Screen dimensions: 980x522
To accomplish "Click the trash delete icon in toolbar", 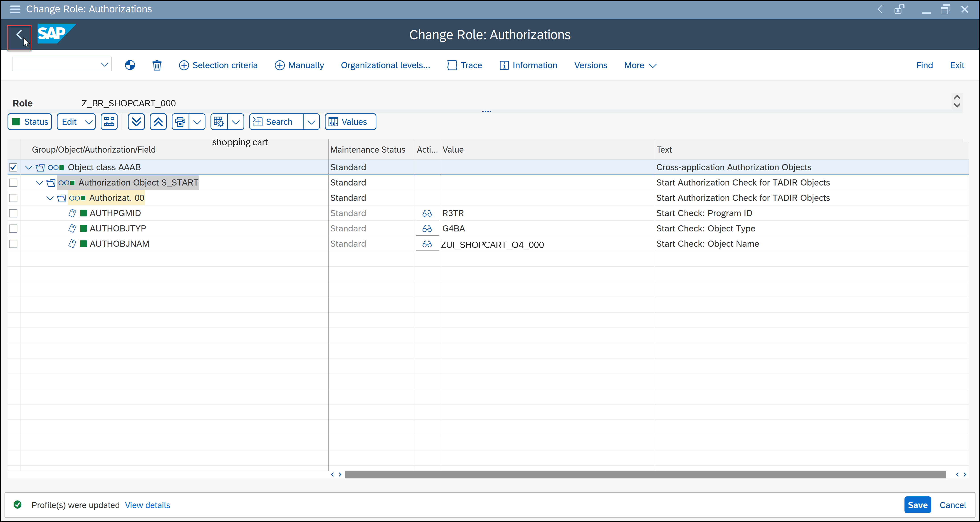I will pyautogui.click(x=157, y=66).
